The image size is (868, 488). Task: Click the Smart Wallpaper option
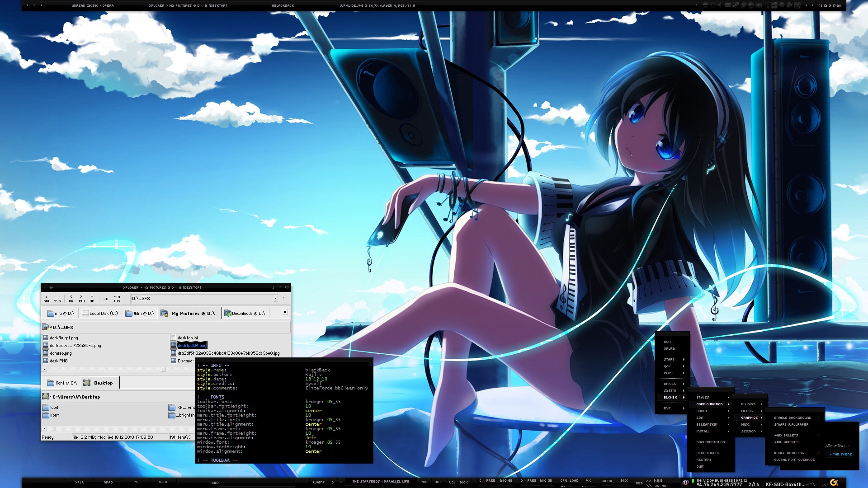795,424
